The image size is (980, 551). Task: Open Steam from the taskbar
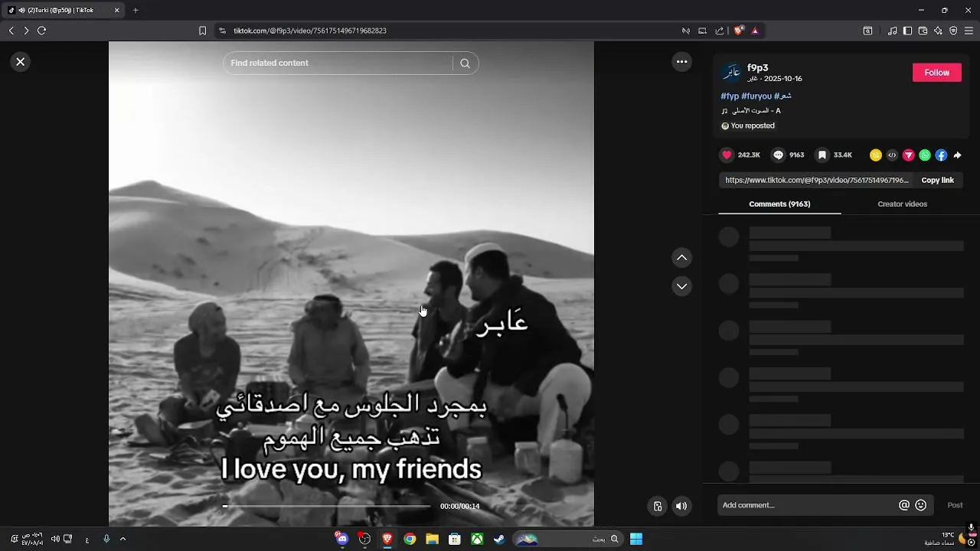tap(499, 539)
